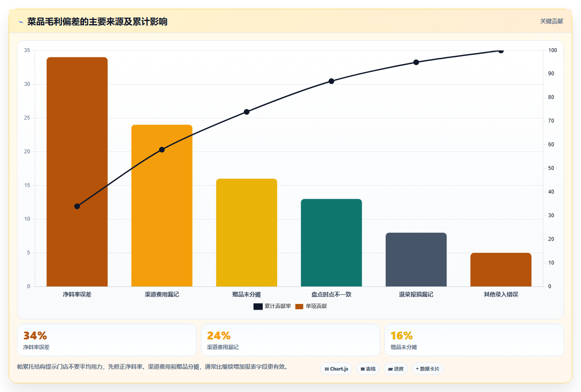Click the right axis value 100
This screenshot has width=581, height=392.
[x=553, y=50]
